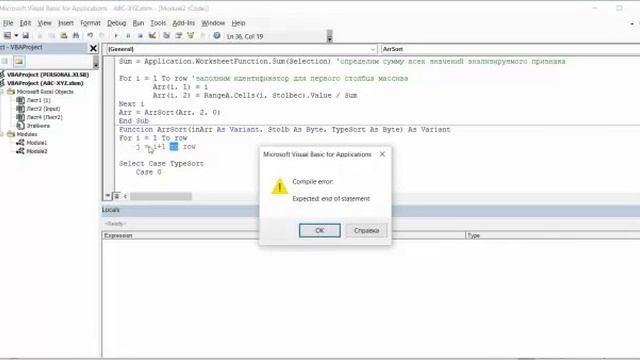The height and width of the screenshot is (360, 640).
Task: Open the View menu
Action: [x=44, y=23]
